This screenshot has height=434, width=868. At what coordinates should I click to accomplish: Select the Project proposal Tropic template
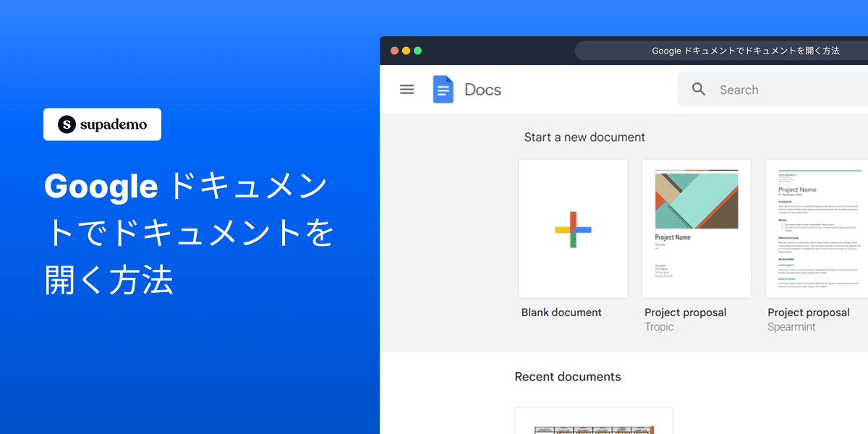point(696,229)
